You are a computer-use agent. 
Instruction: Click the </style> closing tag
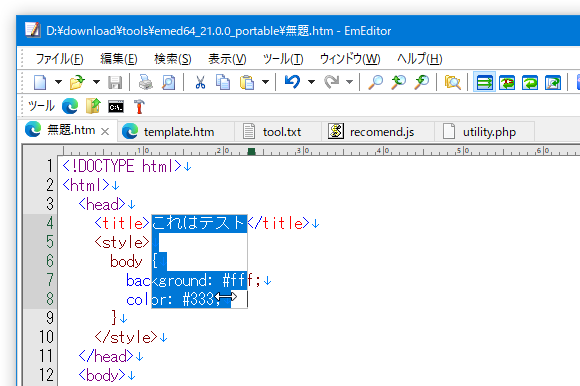126,337
